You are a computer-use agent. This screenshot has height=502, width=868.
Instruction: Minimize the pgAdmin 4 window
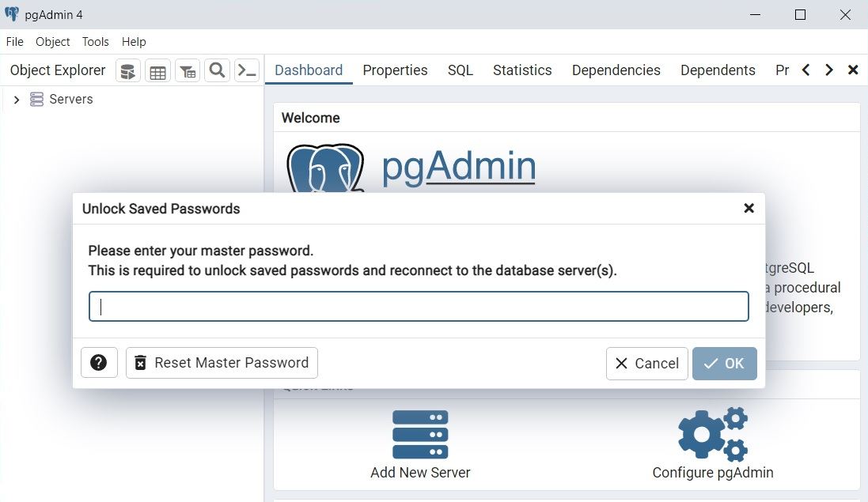pyautogui.click(x=755, y=14)
